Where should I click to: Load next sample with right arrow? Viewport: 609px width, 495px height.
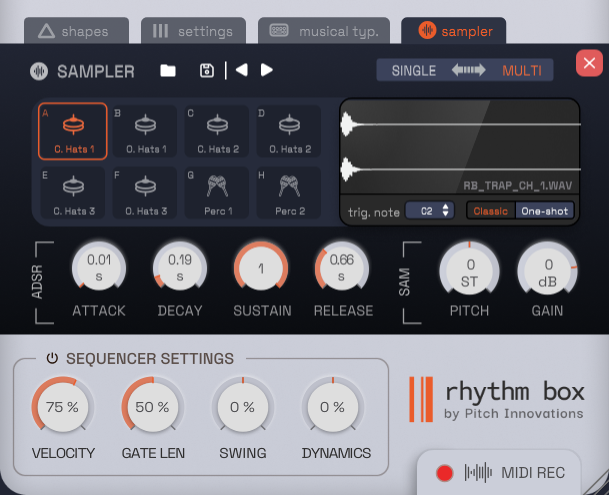point(266,70)
